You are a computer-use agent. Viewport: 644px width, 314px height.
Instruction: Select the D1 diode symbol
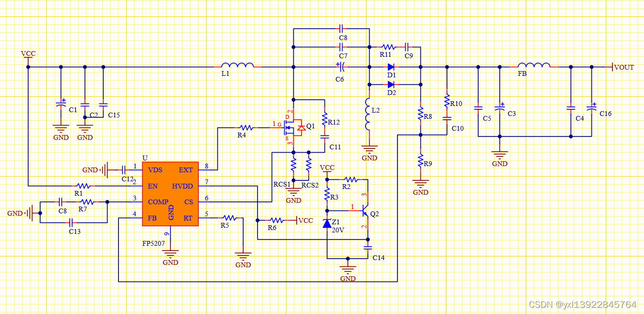[x=391, y=67]
